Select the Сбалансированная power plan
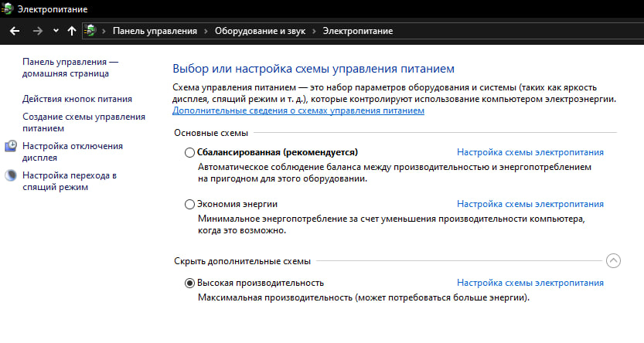This screenshot has width=644, height=343. click(190, 152)
